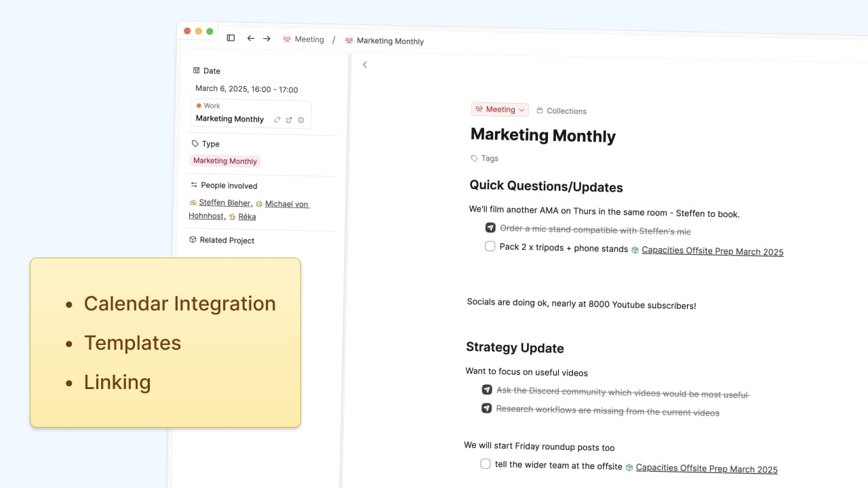Screen dimensions: 868x488
Task: Open calendar event in external window icon
Action: point(289,120)
